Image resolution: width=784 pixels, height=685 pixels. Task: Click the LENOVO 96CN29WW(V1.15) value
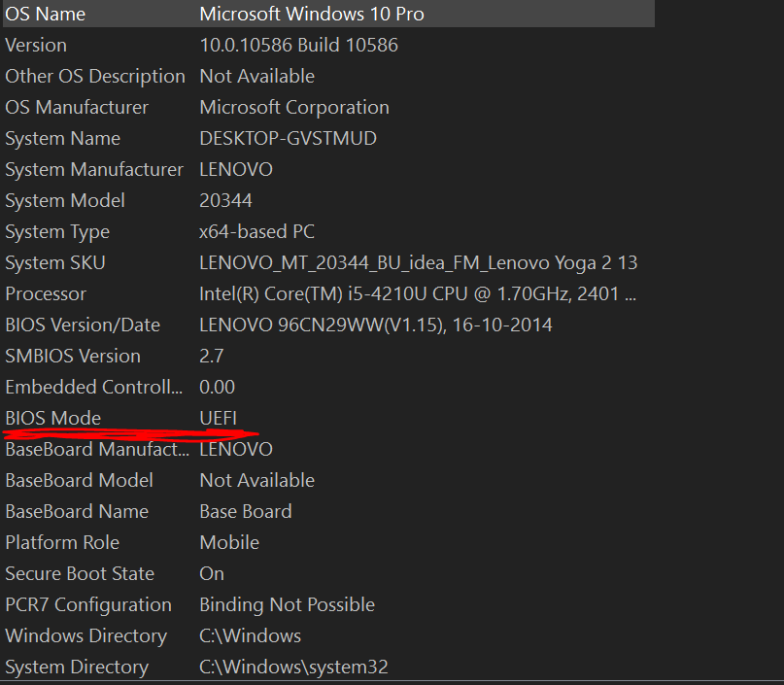376,325
